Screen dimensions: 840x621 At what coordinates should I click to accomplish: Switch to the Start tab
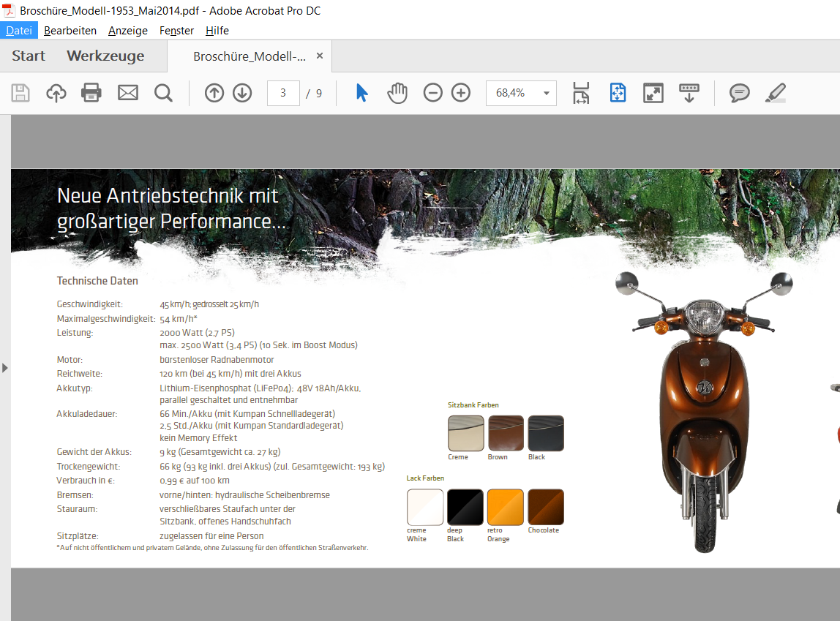point(29,56)
